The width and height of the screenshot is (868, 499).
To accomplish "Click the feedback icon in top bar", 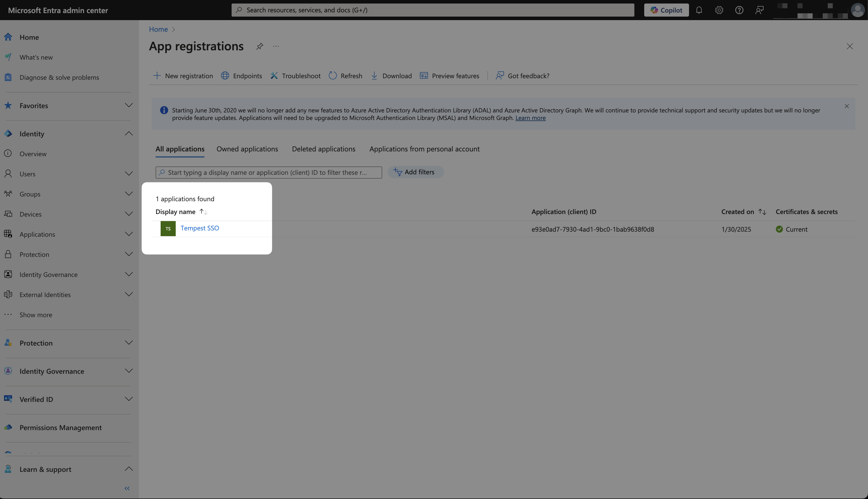I will point(759,10).
